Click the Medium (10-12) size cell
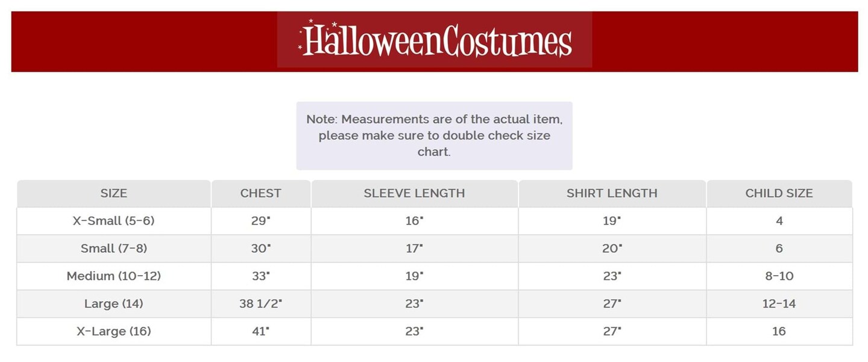This screenshot has width=868, height=362. [x=114, y=276]
